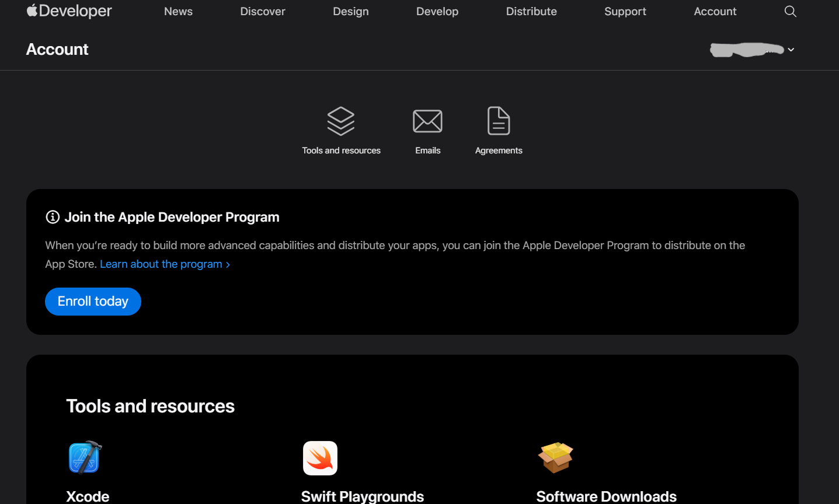Screen dimensions: 839x504
Task: Click the Tools and resources section heading
Action: click(x=150, y=406)
